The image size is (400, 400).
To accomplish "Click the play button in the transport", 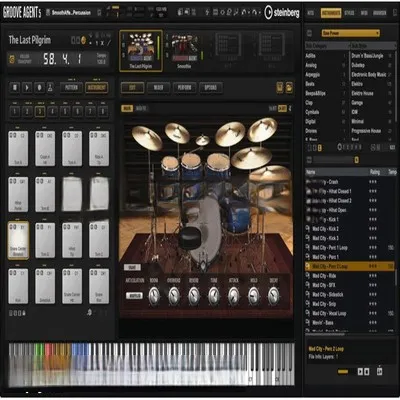I will pos(27,88).
